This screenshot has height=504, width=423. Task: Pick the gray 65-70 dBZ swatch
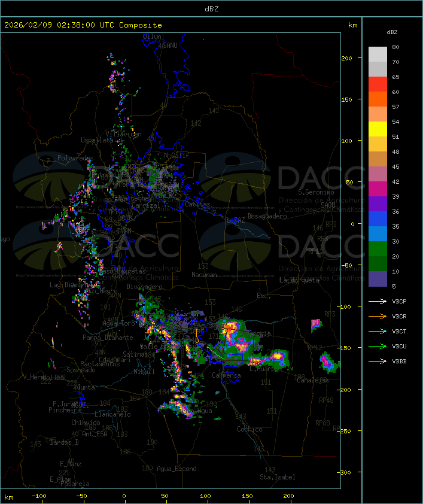pyautogui.click(x=378, y=69)
